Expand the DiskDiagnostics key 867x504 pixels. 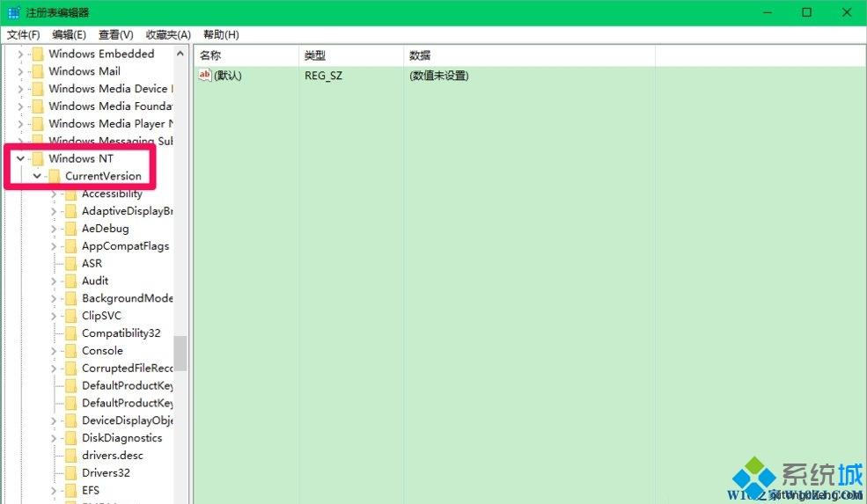pos(54,438)
